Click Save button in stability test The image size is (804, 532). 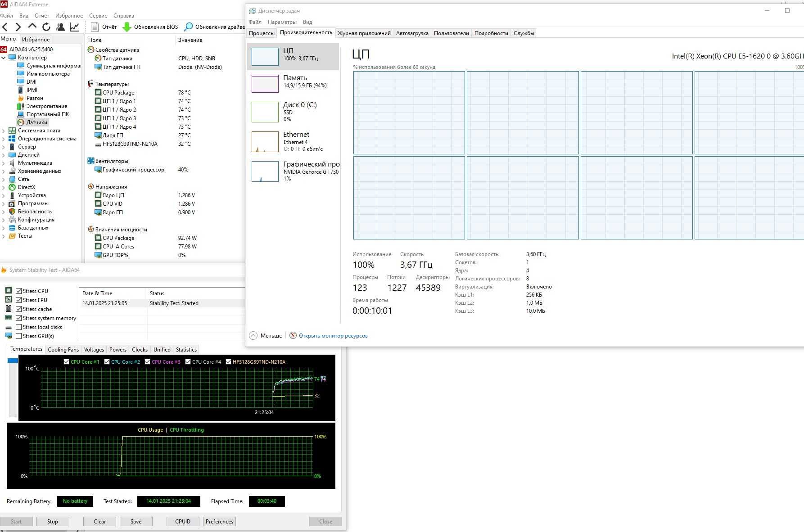coord(136,522)
